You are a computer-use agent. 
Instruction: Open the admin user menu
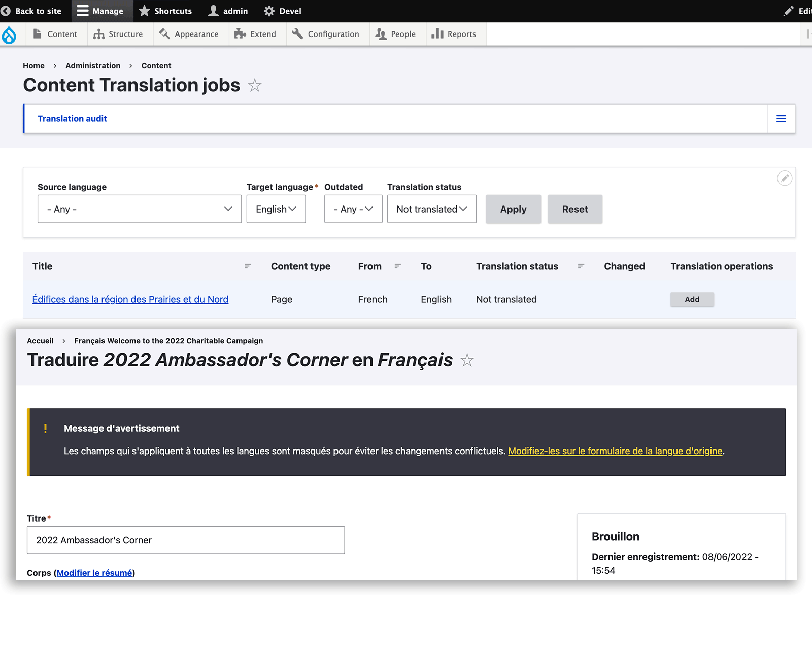click(228, 11)
